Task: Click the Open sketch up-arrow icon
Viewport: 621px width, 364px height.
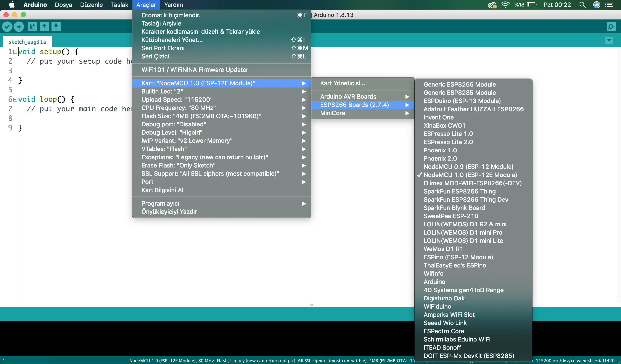Action: (44, 27)
